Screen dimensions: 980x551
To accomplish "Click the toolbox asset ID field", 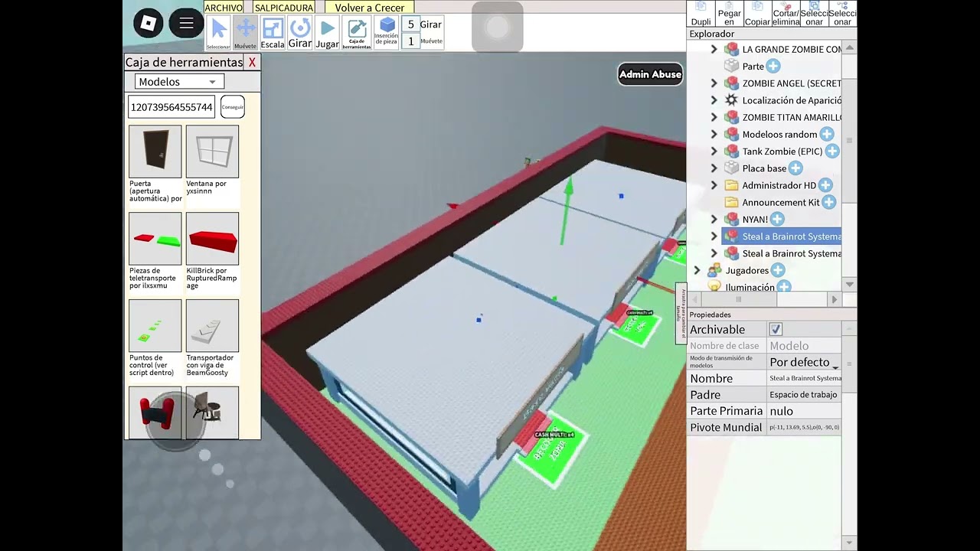I will (x=171, y=107).
